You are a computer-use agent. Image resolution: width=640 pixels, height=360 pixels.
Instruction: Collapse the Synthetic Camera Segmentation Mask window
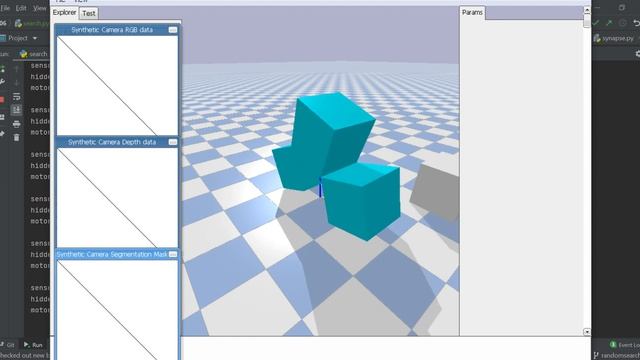[x=173, y=254]
